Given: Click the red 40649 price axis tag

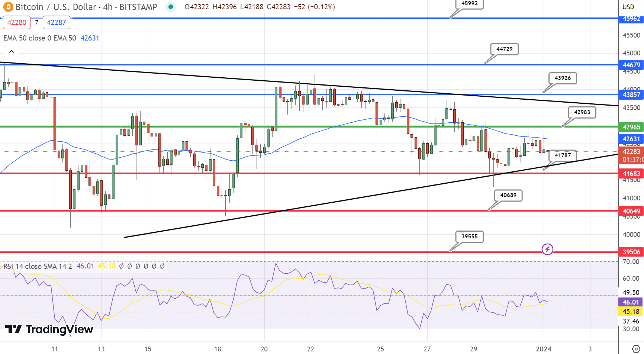Looking at the screenshot, I should pos(631,211).
